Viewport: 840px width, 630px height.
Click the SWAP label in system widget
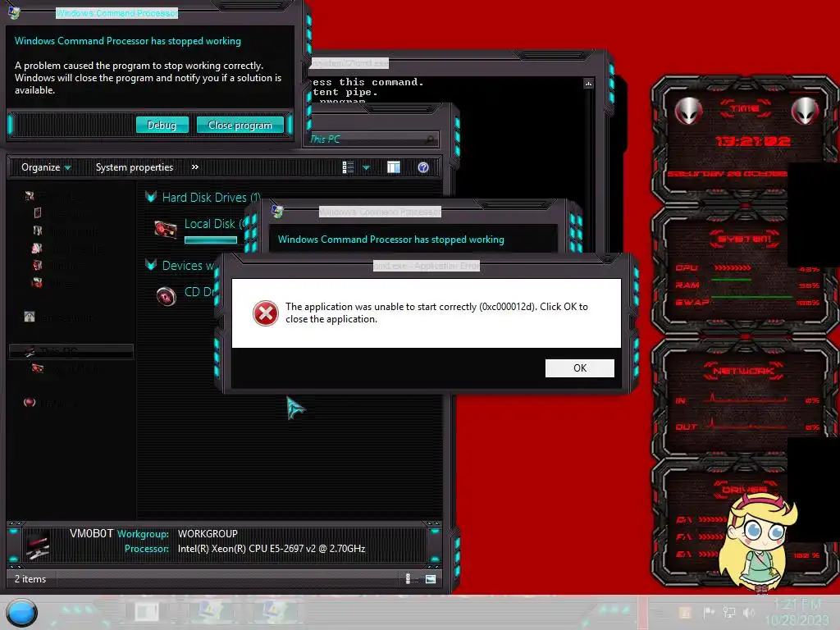tap(692, 302)
